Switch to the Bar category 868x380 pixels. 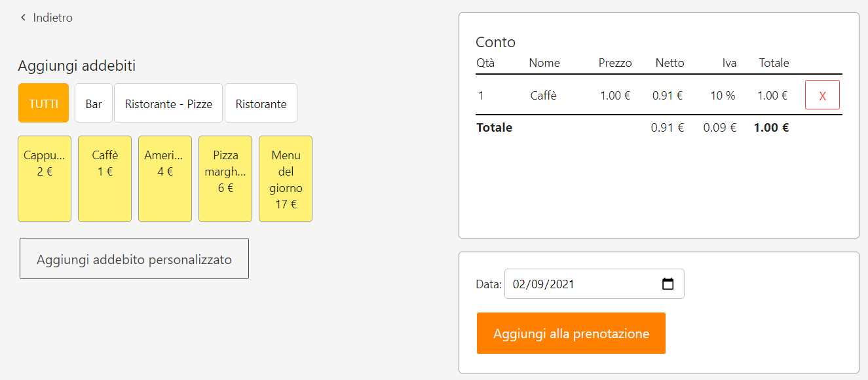pyautogui.click(x=94, y=104)
